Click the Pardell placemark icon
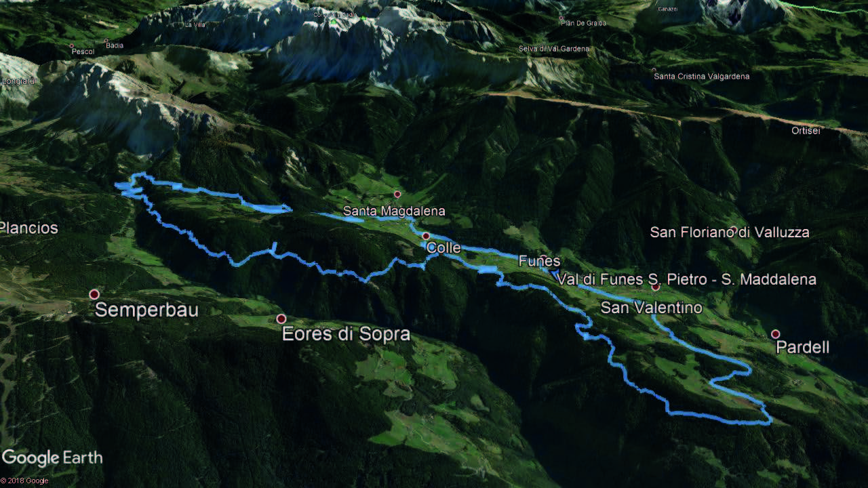 (775, 334)
